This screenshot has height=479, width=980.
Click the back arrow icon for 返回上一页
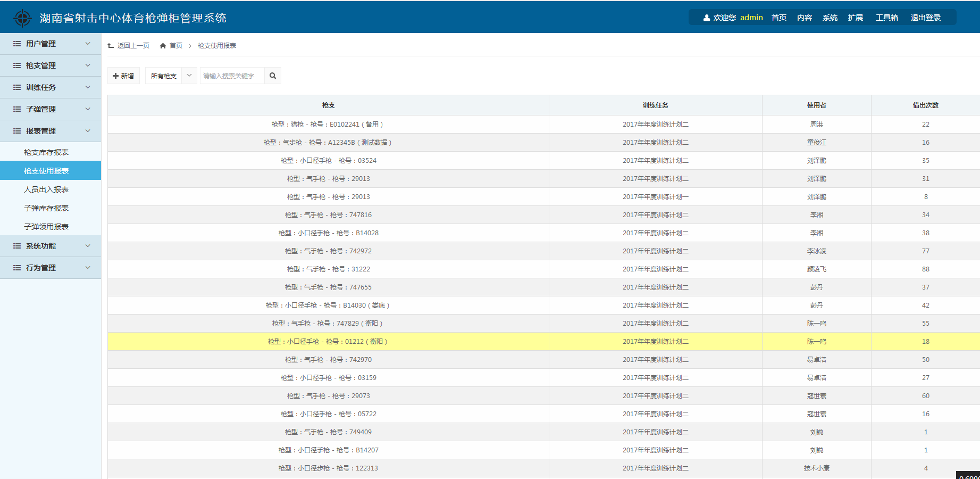(111, 46)
